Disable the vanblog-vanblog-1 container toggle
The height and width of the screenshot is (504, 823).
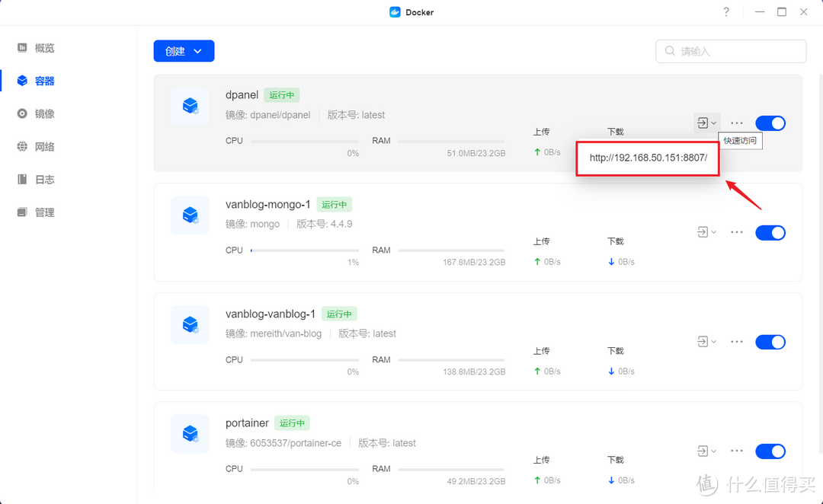(770, 342)
